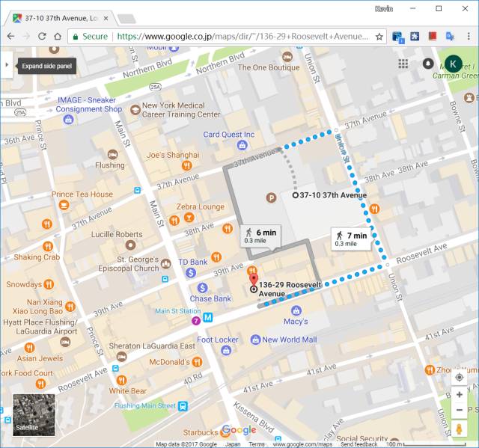The image size is (479, 448).
Task: Select the 6 min walking route
Action: tap(260, 236)
